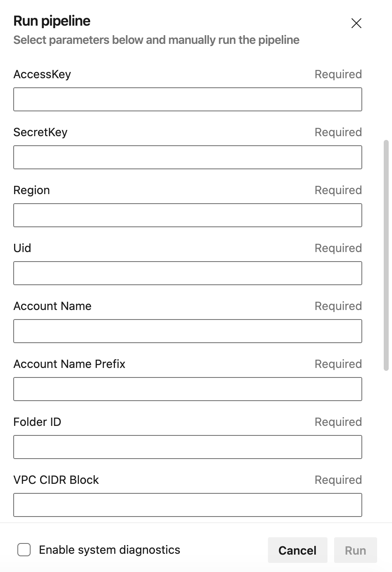The height and width of the screenshot is (572, 392).
Task: Click the Region field label
Action: click(31, 190)
